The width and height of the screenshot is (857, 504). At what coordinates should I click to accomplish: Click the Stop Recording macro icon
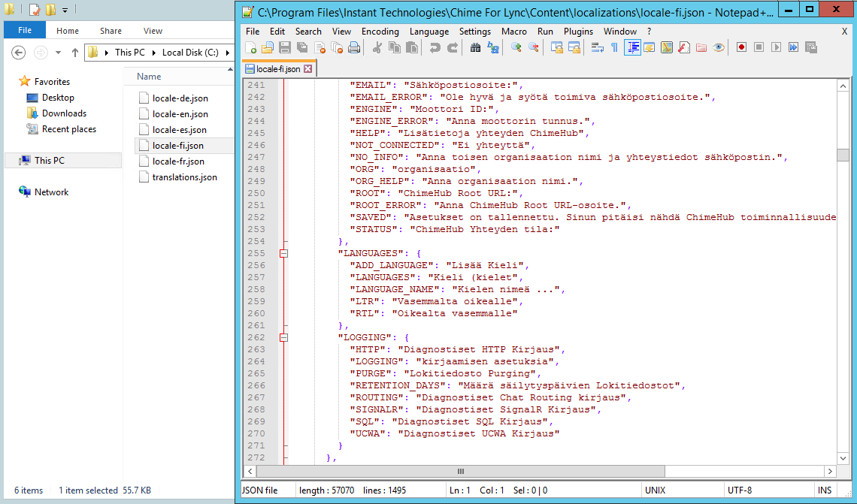click(x=759, y=48)
